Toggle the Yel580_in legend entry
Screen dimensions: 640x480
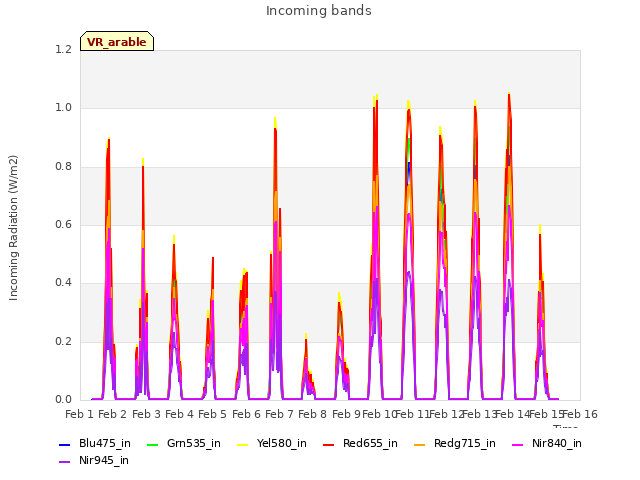pyautogui.click(x=272, y=443)
